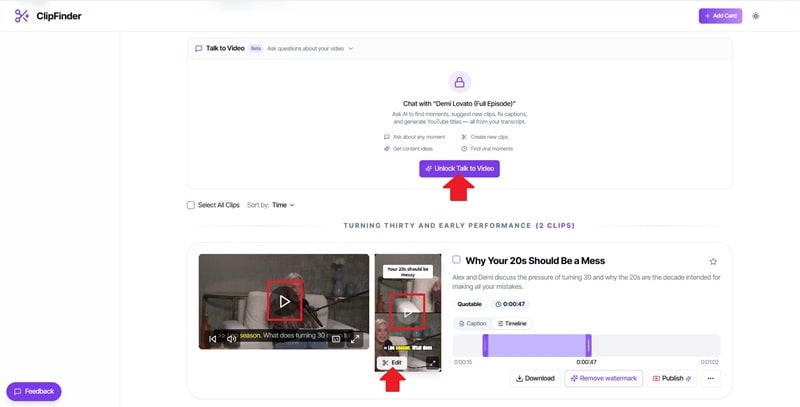Open the three-dots more options menu
The image size is (800, 407).
coord(711,378)
